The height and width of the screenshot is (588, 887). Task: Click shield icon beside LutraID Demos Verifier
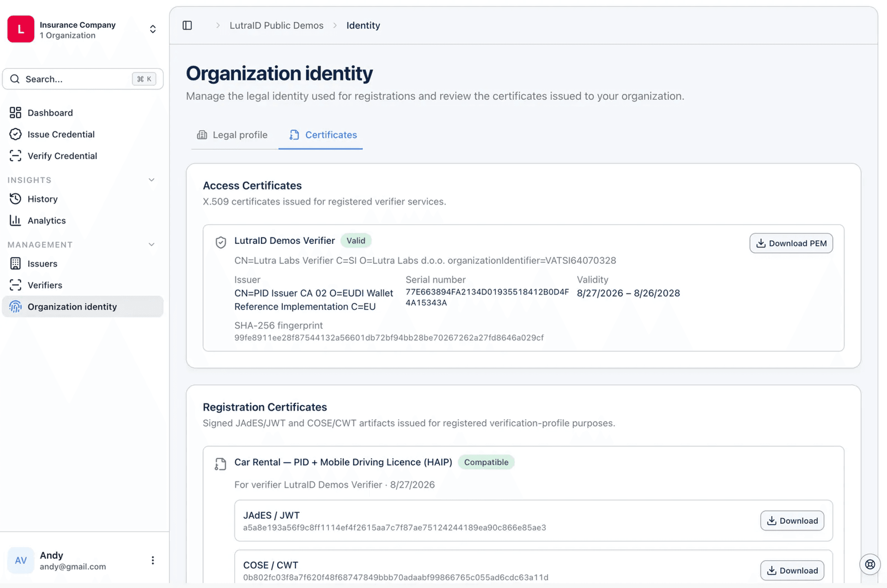pyautogui.click(x=221, y=242)
